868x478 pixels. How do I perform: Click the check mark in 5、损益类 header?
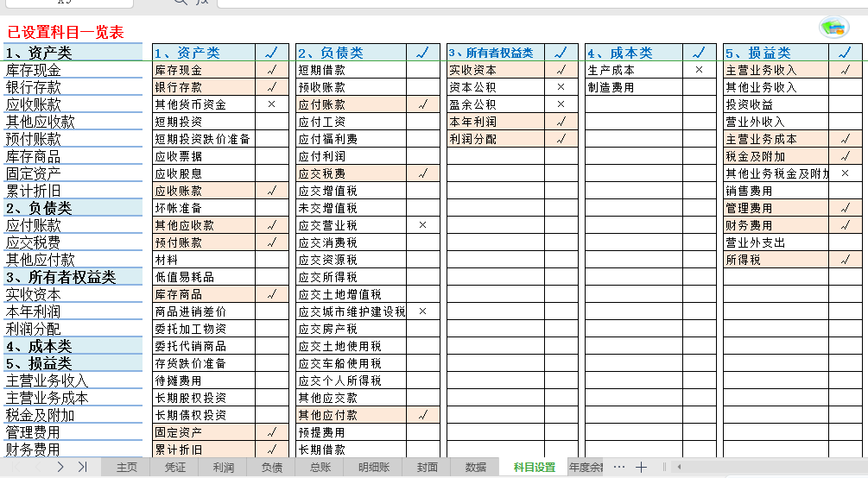846,53
